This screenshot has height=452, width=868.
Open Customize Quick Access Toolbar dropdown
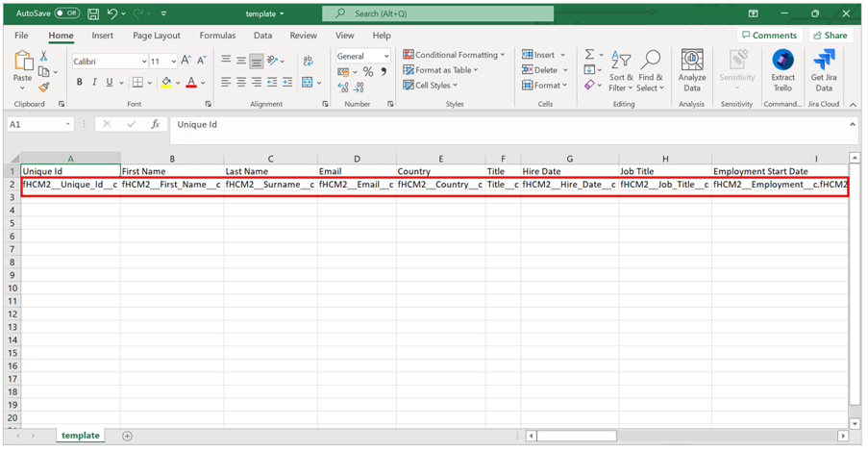(x=163, y=13)
